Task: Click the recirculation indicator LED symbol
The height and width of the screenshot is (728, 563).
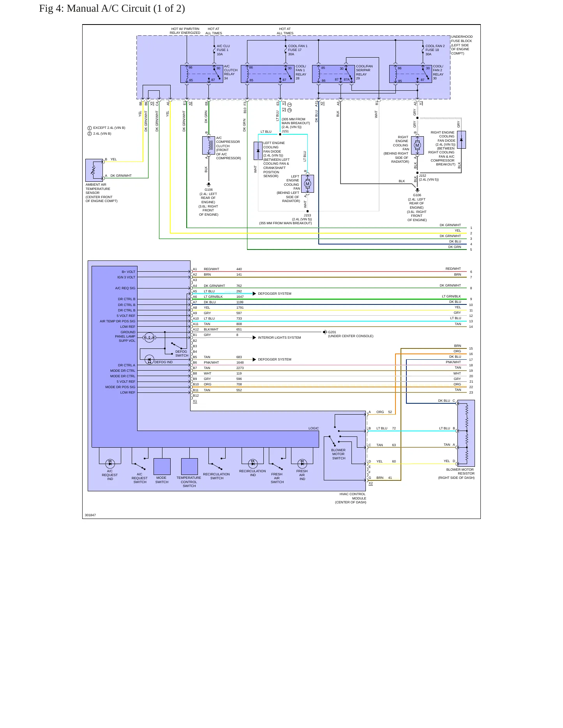Action: pyautogui.click(x=253, y=463)
